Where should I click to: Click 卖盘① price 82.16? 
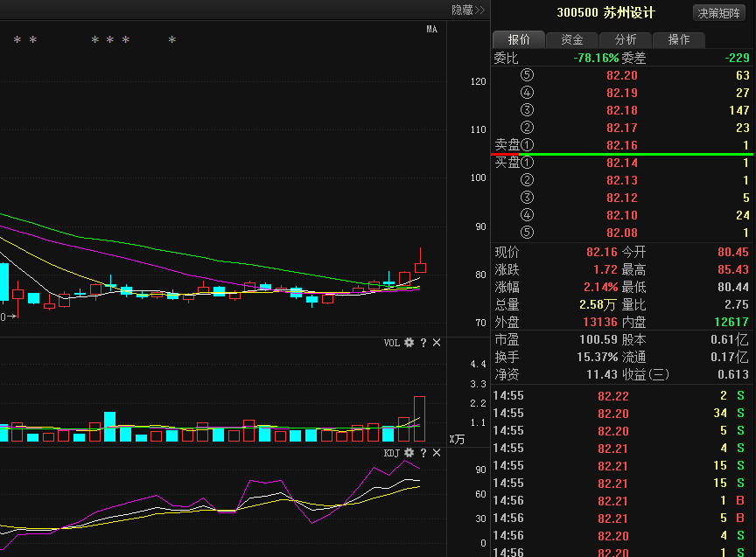[622, 145]
